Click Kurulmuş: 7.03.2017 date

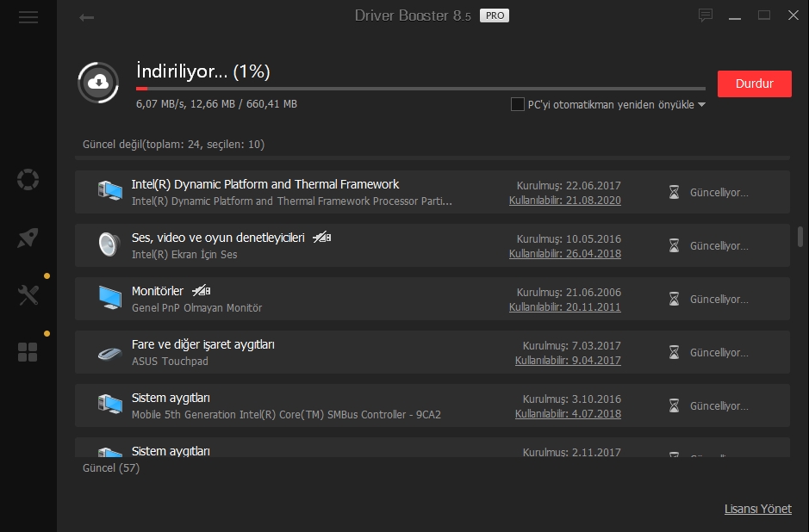pos(572,346)
